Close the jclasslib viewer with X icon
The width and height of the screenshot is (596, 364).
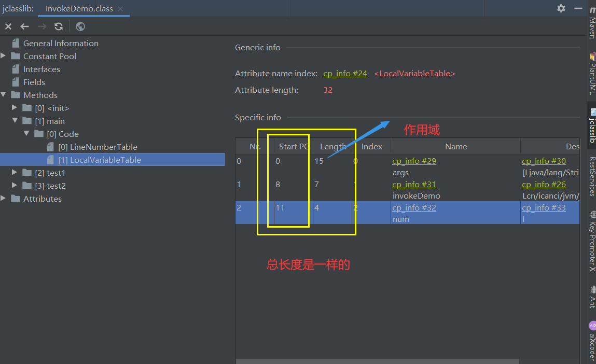point(8,26)
